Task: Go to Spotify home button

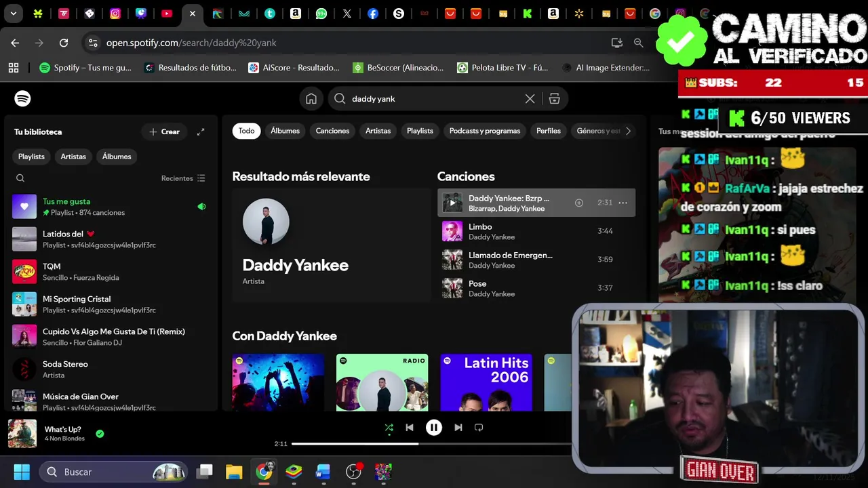Action: [311, 99]
